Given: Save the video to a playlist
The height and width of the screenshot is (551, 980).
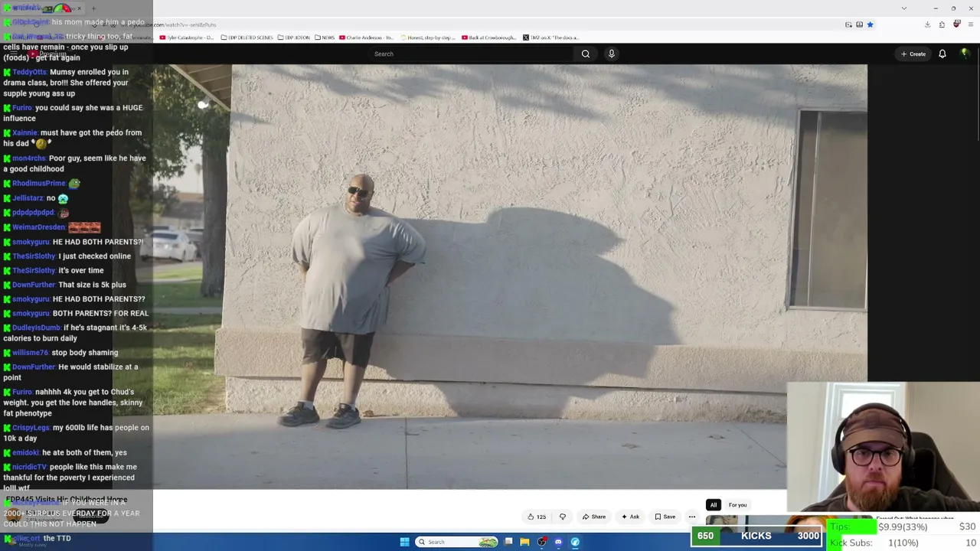Looking at the screenshot, I should [x=665, y=517].
